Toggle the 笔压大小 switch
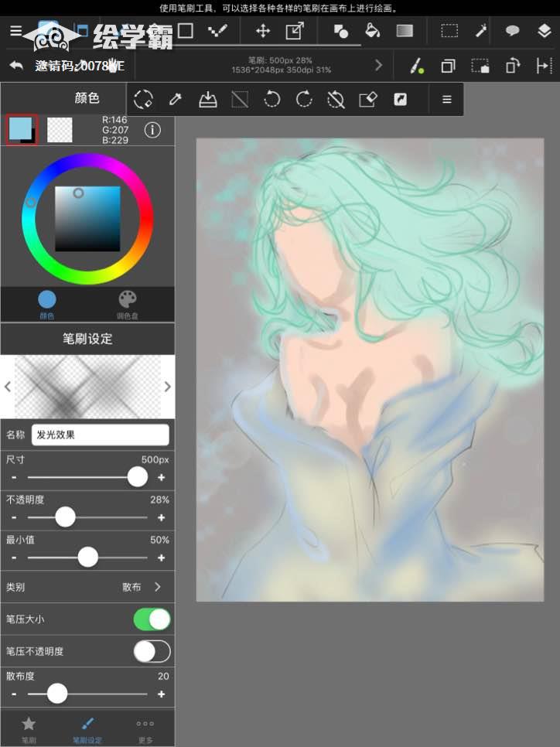 click(x=152, y=619)
